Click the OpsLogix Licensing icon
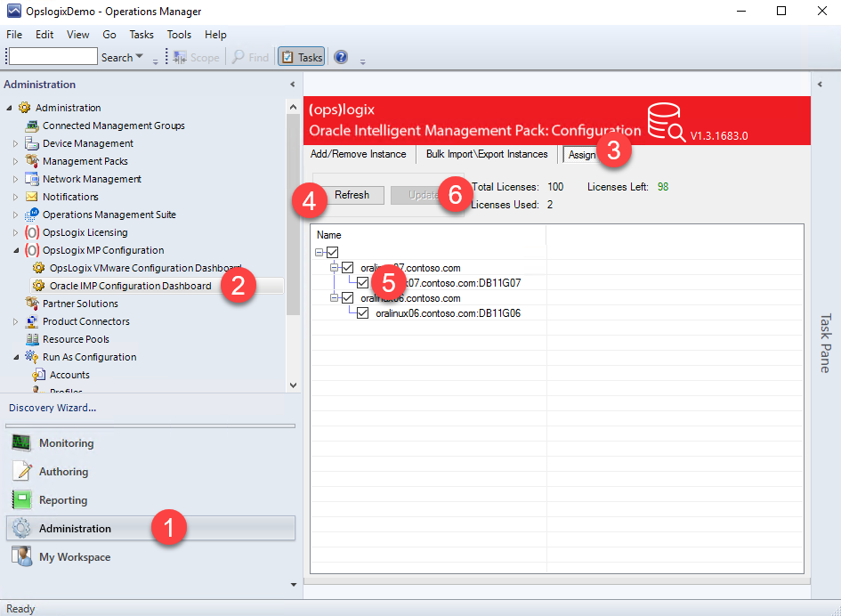This screenshot has width=841, height=616. click(x=32, y=232)
